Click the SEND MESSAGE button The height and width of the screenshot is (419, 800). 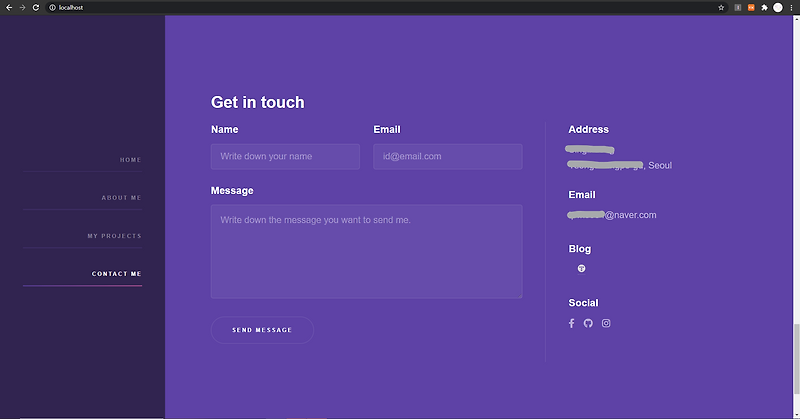point(262,330)
